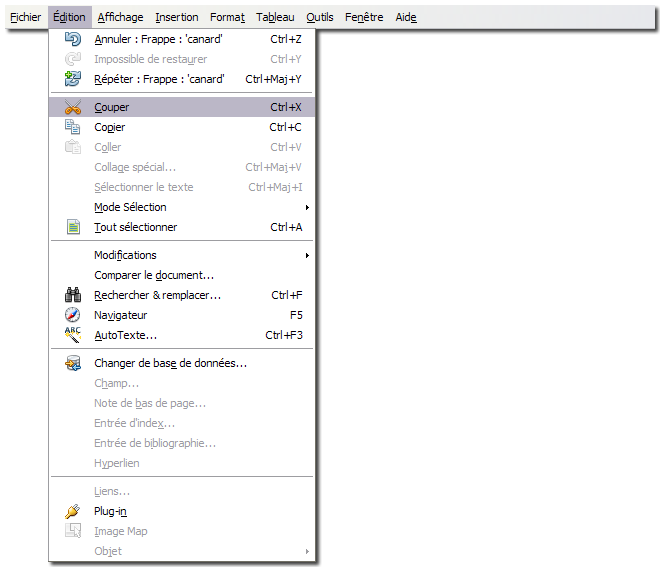Open Rechercher & remplacer… entry
This screenshot has width=660, height=567.
pos(182,295)
